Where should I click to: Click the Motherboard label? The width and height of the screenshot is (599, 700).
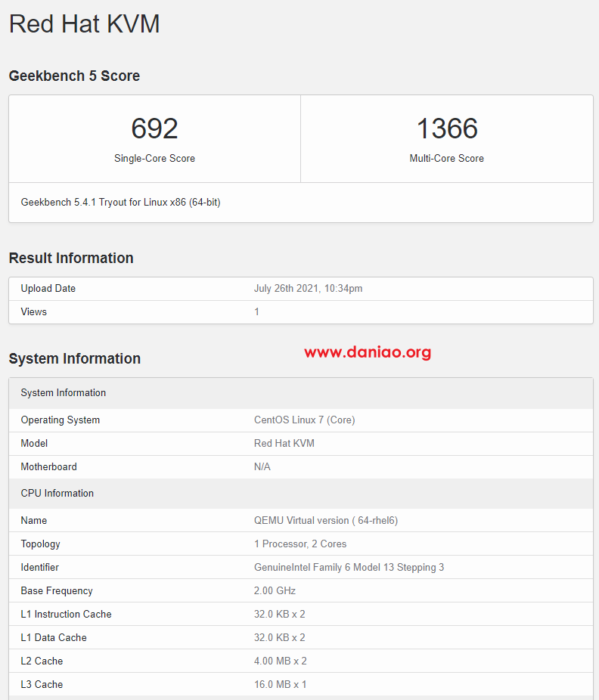click(x=48, y=466)
